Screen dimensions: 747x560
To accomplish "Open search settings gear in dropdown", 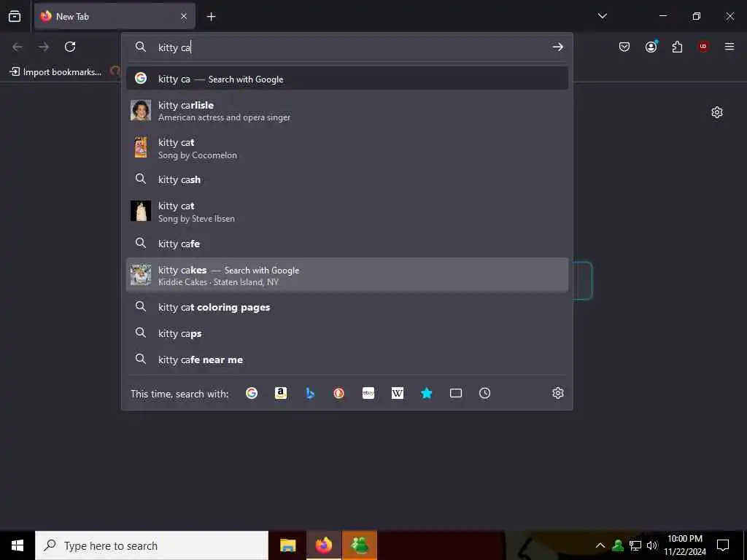I will pos(558,393).
